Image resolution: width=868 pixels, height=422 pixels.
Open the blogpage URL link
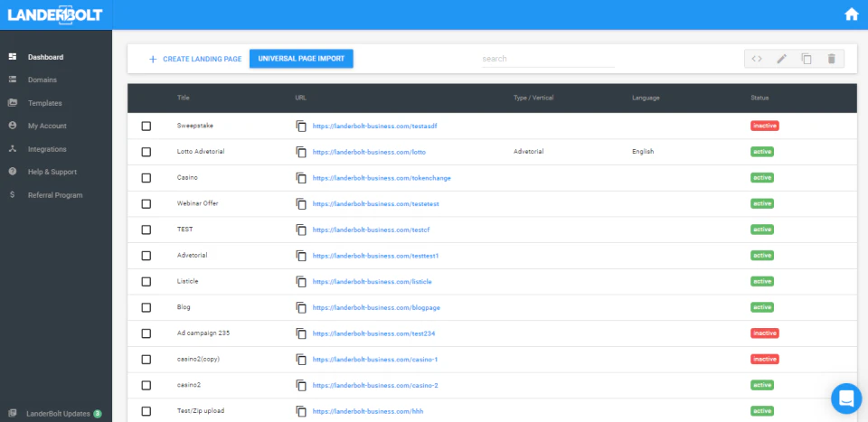(376, 307)
